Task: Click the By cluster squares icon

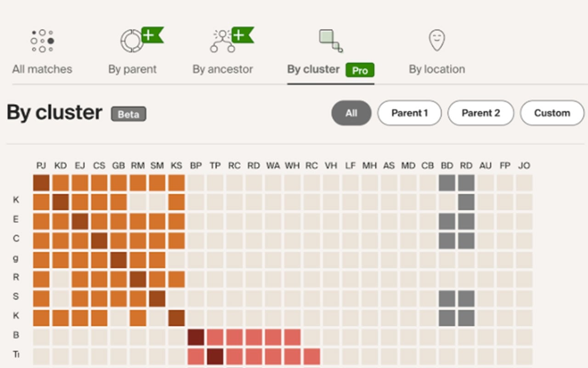Action: [331, 41]
